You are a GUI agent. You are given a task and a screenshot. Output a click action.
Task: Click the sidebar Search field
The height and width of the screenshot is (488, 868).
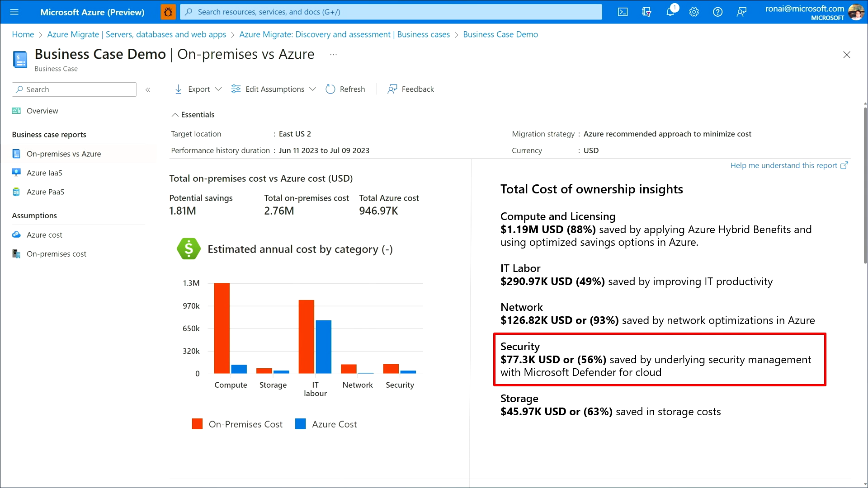click(75, 89)
